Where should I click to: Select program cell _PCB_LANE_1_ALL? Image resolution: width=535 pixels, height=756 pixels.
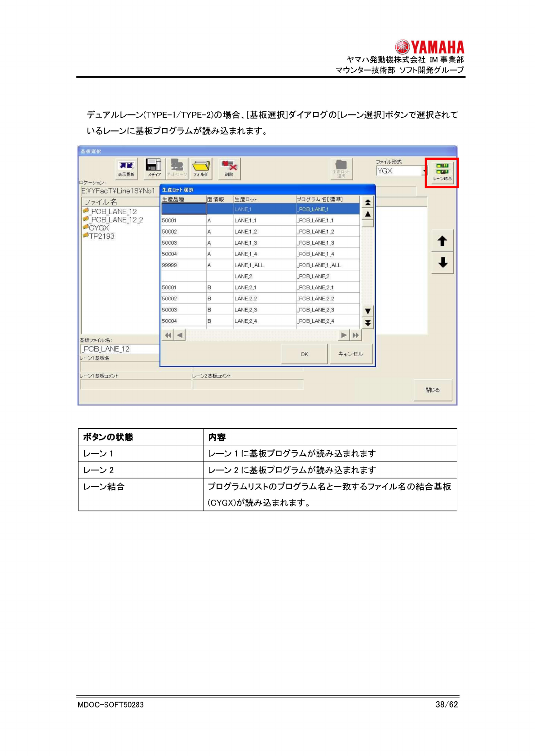327,265
